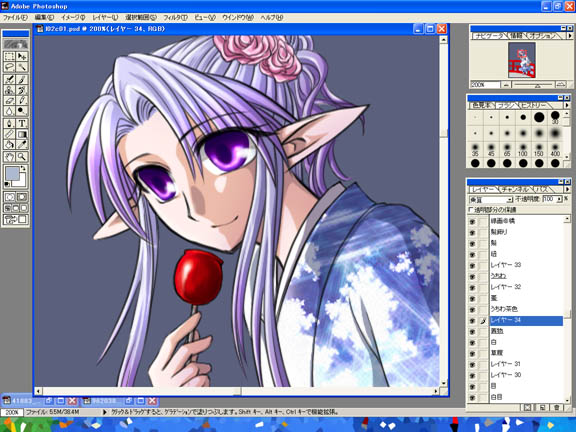Toggle eye icon of the topmost layer
Viewport: 576px width, 432px height.
(x=473, y=222)
